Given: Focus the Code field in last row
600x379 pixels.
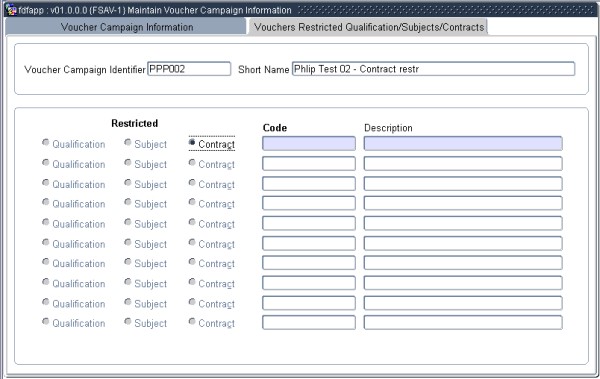Looking at the screenshot, I should pos(309,322).
